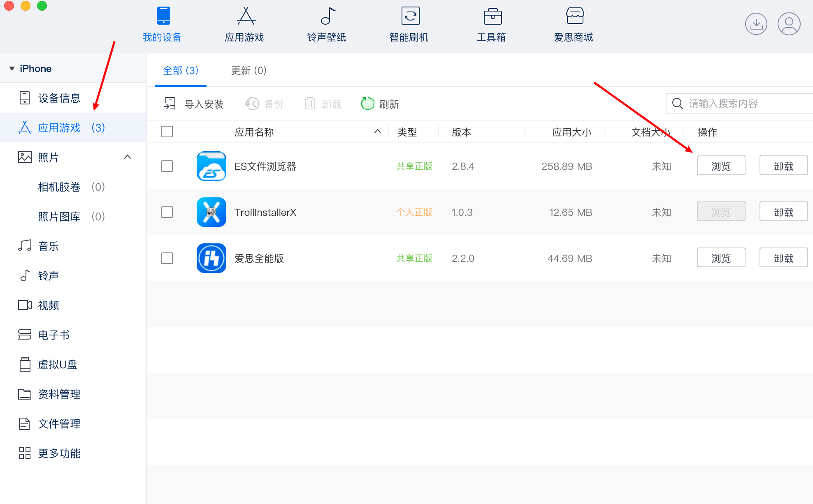
Task: Click the 类型 column header
Action: pyautogui.click(x=407, y=132)
